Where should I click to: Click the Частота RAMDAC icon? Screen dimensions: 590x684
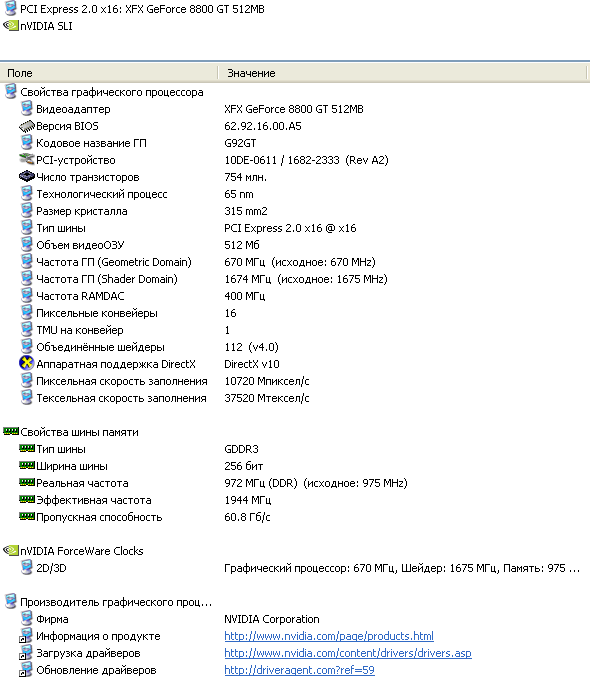[27, 296]
